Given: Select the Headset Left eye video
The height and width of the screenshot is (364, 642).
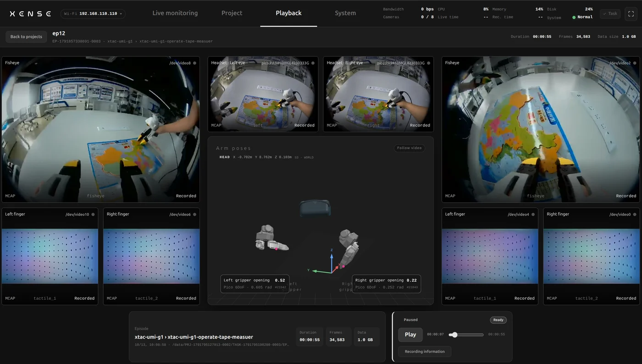Looking at the screenshot, I should point(263,94).
